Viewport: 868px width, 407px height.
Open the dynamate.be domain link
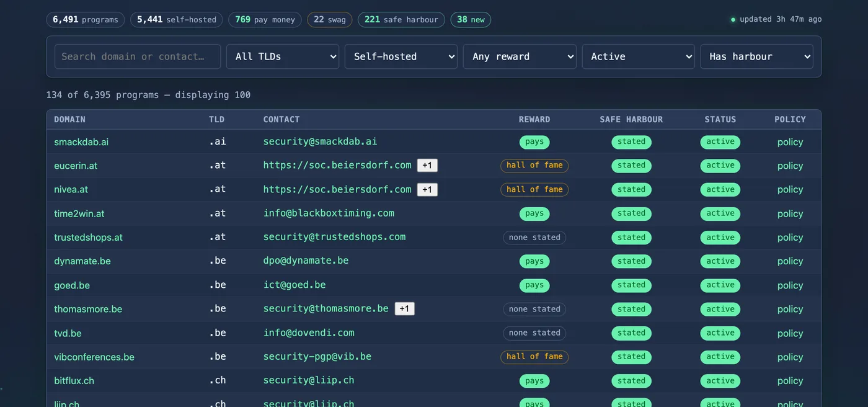[82, 261]
